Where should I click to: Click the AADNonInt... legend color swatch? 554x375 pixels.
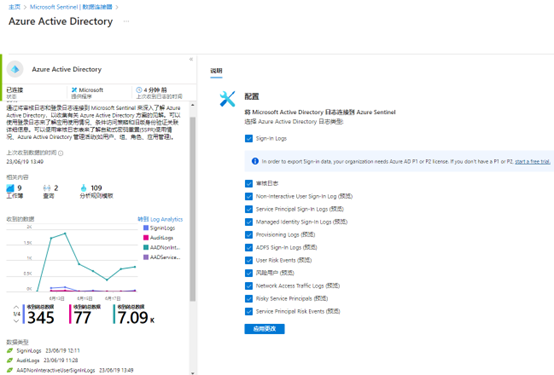tap(146, 247)
